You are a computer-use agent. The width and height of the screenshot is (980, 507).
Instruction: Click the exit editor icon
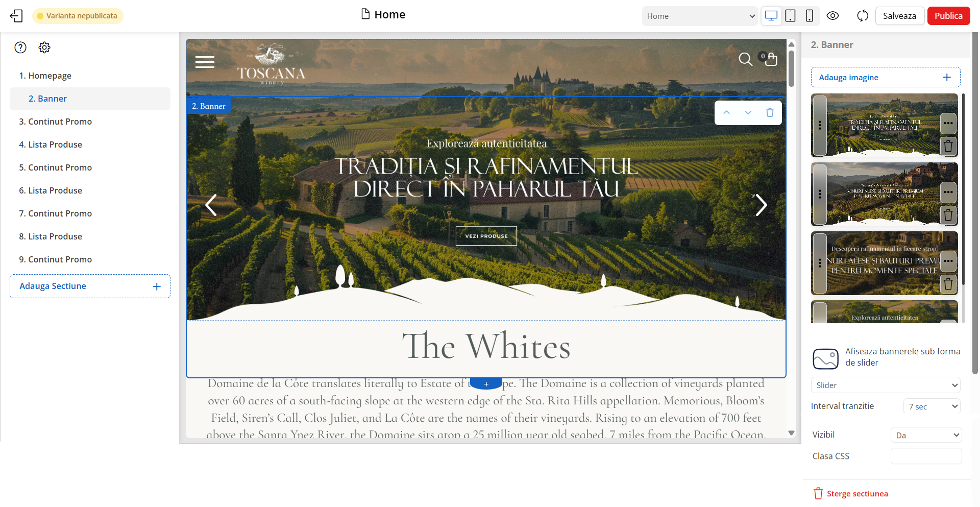(x=16, y=16)
